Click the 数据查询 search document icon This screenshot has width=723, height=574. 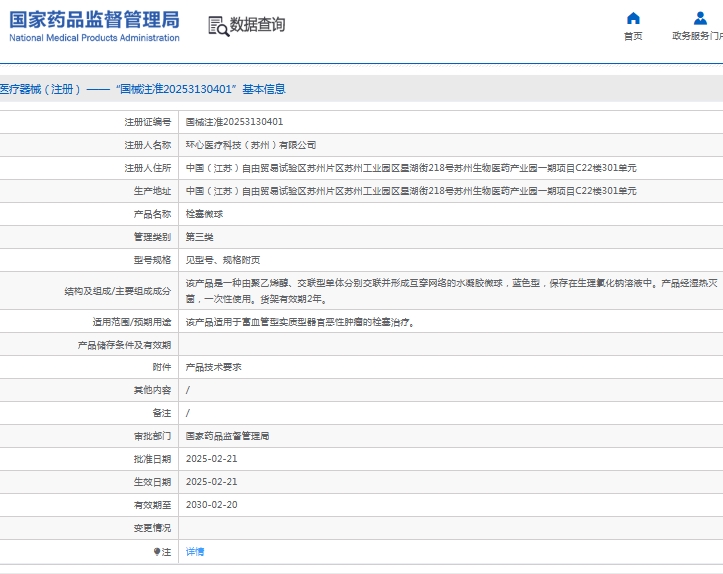219,26
